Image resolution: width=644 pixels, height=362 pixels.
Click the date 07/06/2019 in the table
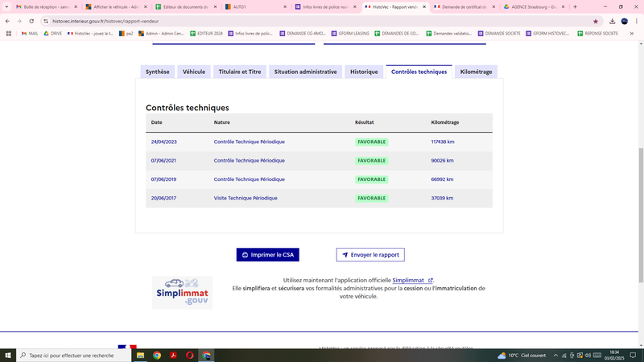(163, 179)
